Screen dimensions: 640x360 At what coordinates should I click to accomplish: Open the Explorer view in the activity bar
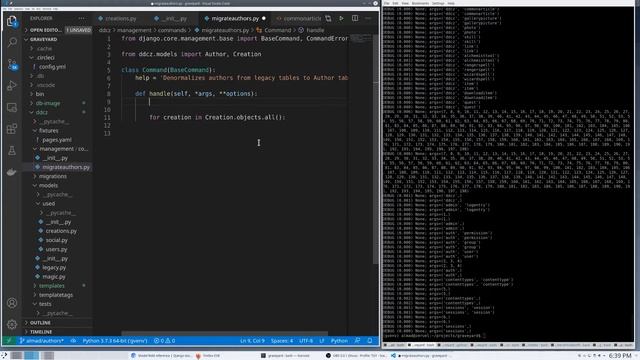click(12, 21)
